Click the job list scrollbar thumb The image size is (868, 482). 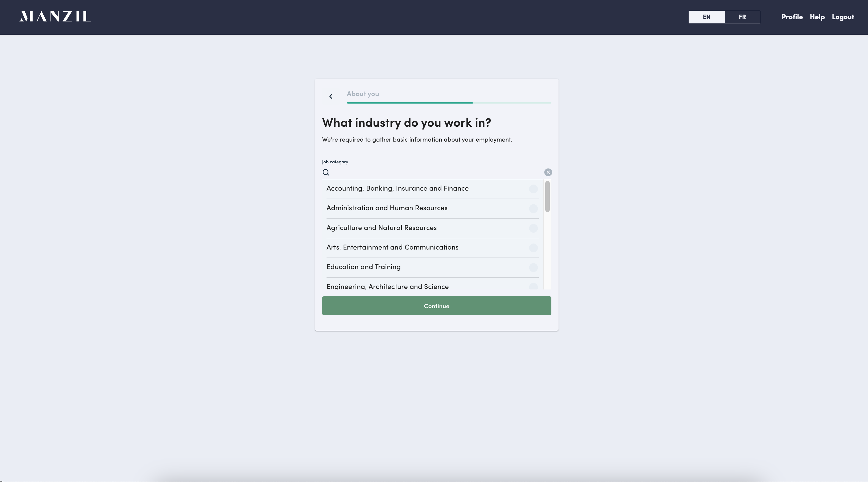coord(547,196)
